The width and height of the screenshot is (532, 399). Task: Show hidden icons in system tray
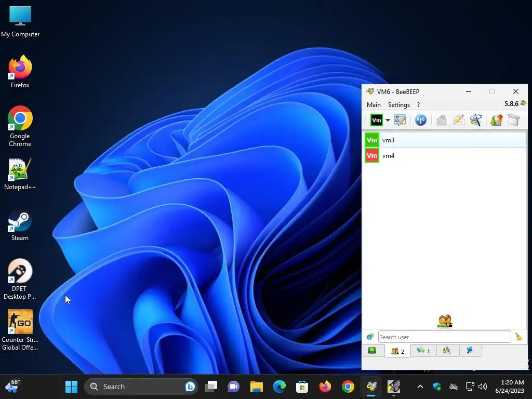point(420,387)
